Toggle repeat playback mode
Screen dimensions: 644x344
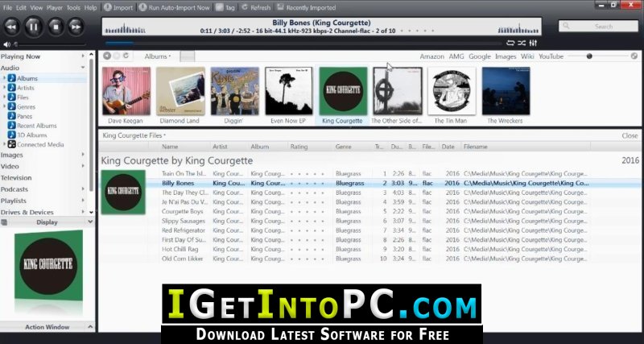coord(510,44)
